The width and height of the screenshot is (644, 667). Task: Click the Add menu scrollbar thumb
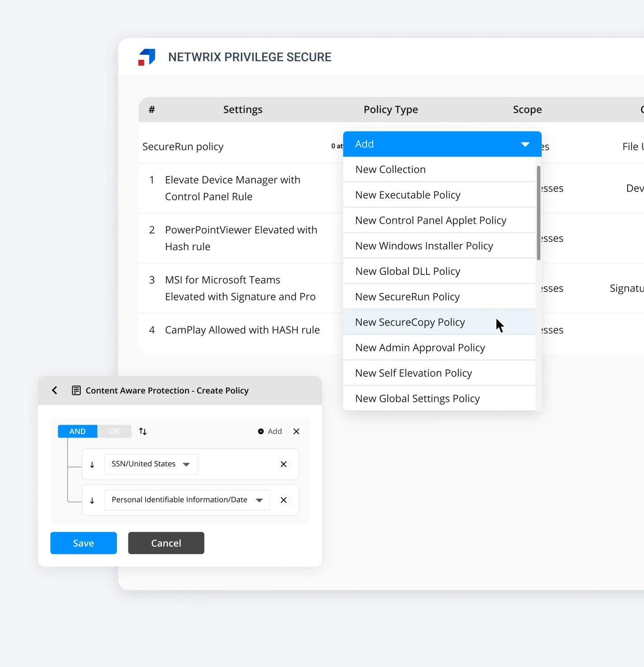tap(539, 213)
